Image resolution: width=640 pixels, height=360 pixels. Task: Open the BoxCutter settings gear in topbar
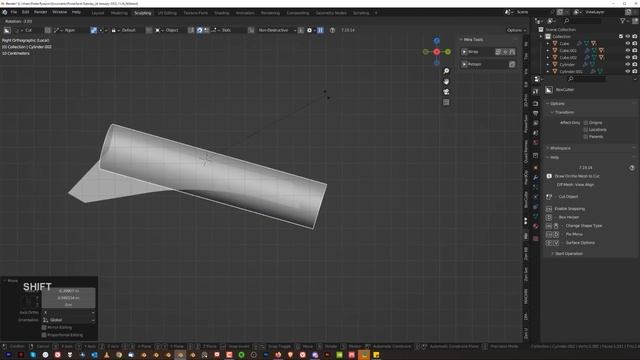[x=309, y=30]
